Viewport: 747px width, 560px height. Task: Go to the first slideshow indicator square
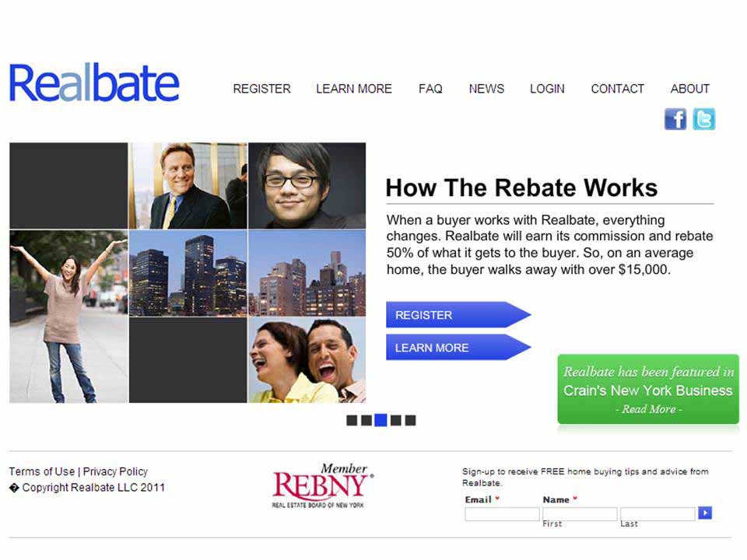[352, 421]
